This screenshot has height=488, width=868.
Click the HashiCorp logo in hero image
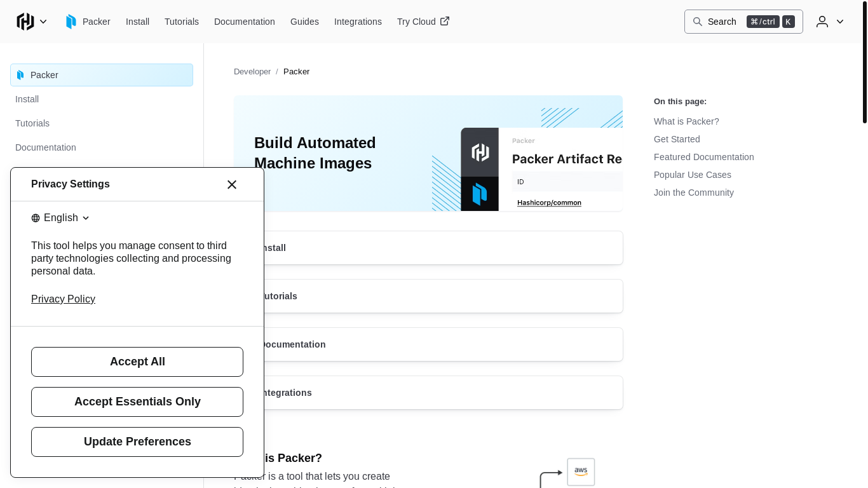coord(480,152)
